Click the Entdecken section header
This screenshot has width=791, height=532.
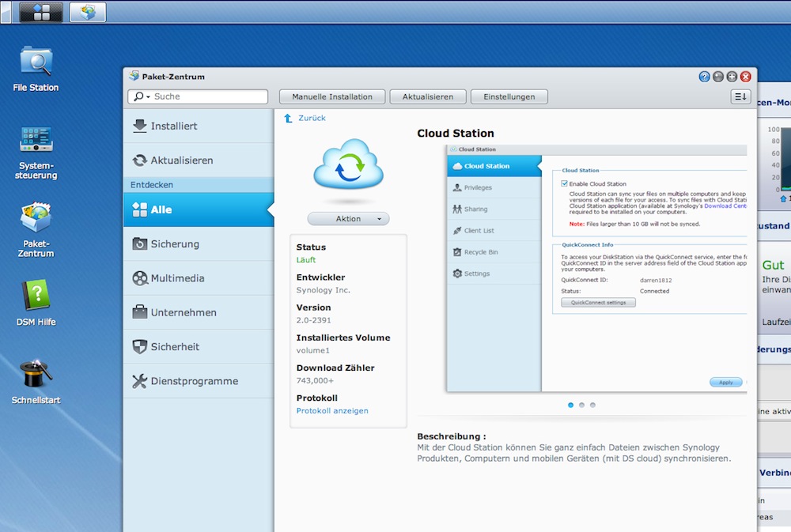pyautogui.click(x=199, y=184)
